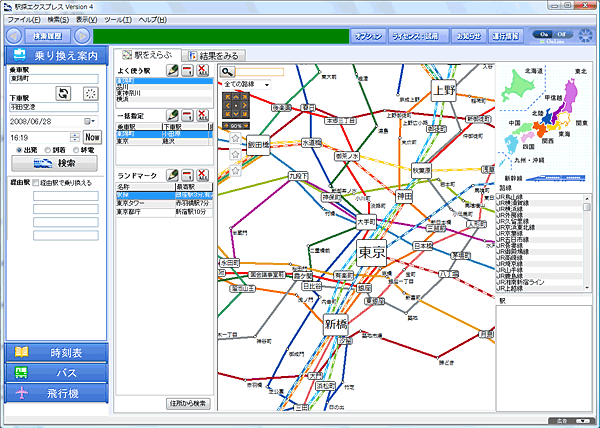
Task: Click the 検索 search button with train
Action: pos(54,163)
